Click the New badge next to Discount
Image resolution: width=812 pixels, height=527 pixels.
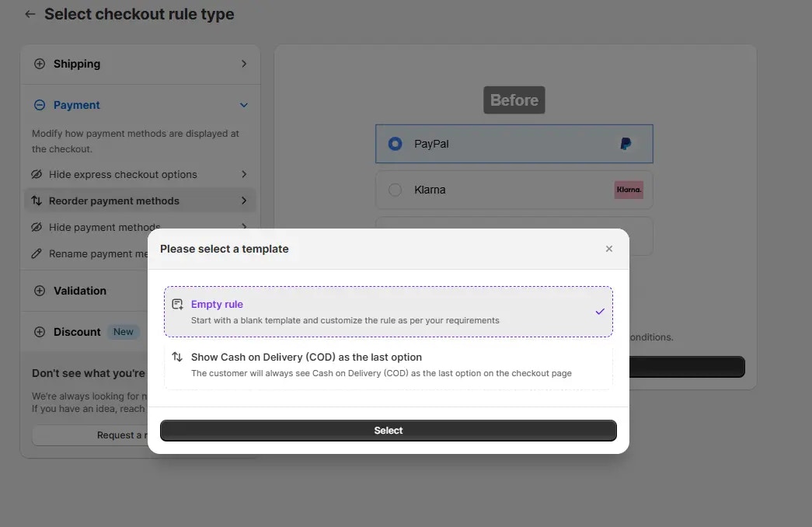[x=124, y=332]
